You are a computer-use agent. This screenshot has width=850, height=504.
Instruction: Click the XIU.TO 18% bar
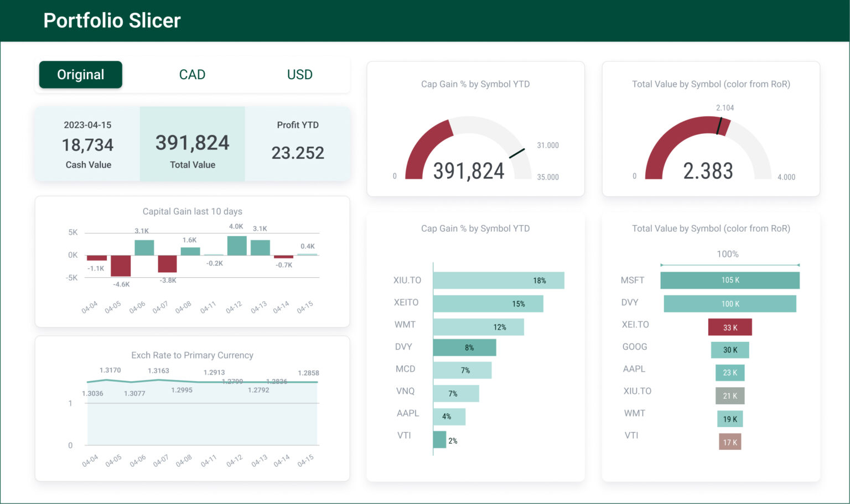[x=497, y=280]
